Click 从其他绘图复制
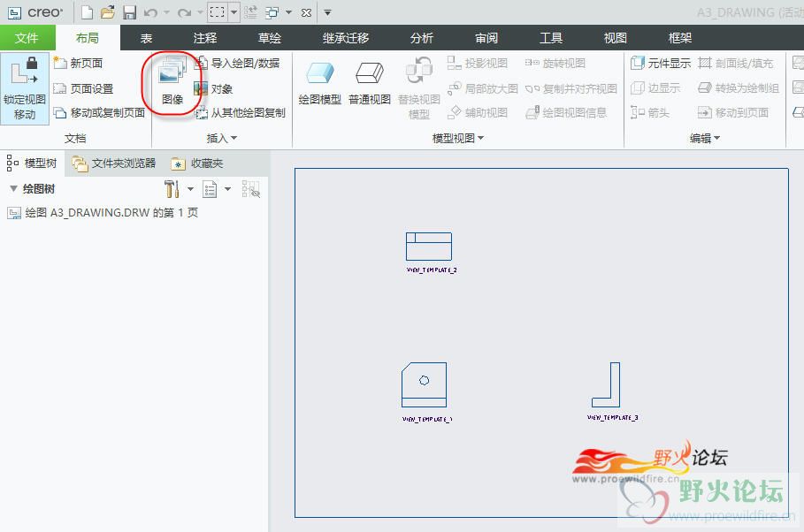 pos(241,113)
